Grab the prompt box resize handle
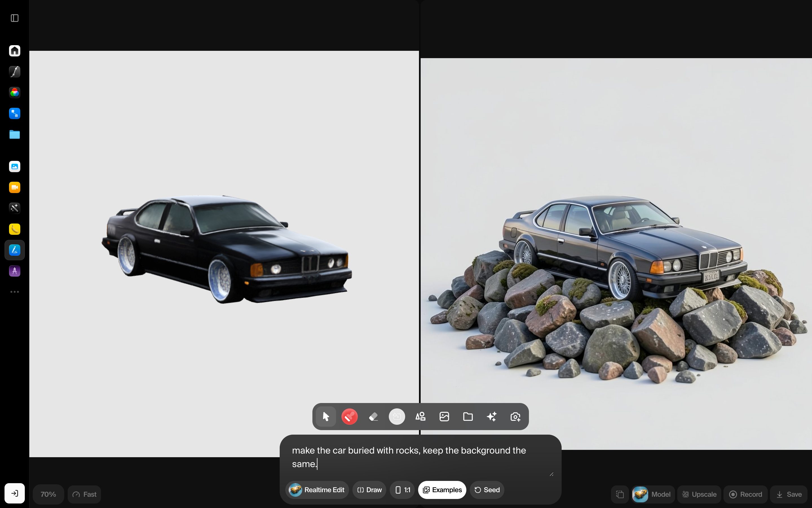 (551, 474)
